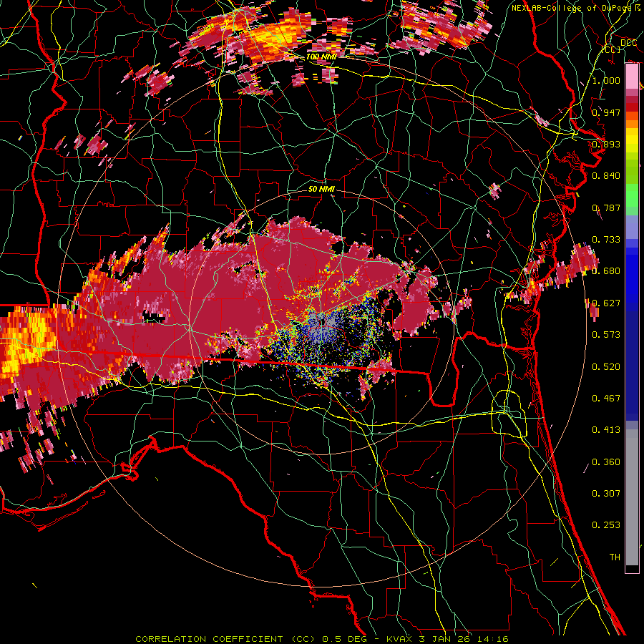This screenshot has height=644, width=644.
Task: Click the '50 NMI' range ring label
Action: [x=321, y=190]
